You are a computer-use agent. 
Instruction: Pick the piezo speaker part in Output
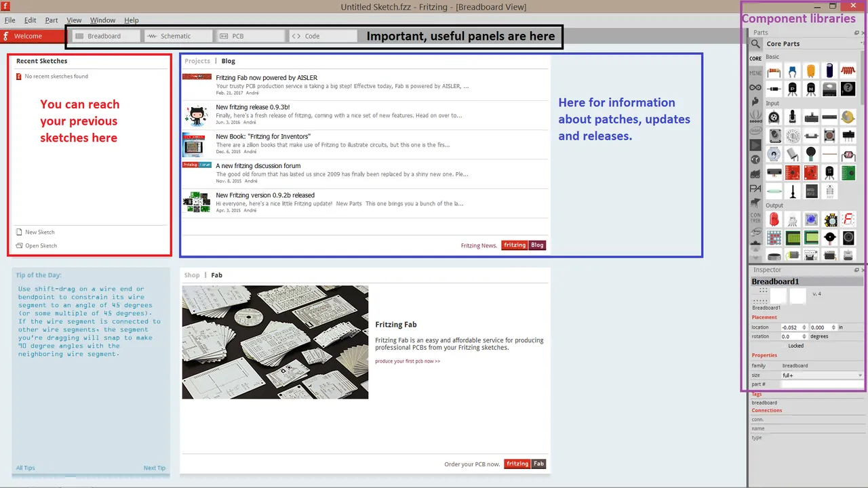pyautogui.click(x=829, y=238)
